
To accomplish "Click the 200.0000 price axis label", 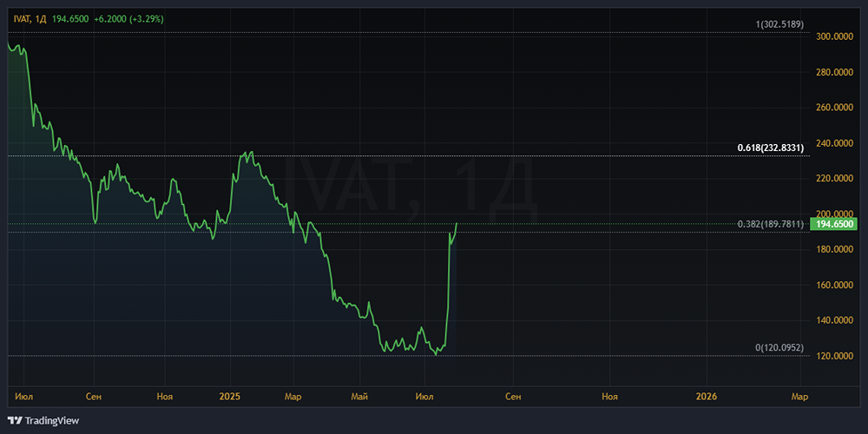I will (x=833, y=214).
